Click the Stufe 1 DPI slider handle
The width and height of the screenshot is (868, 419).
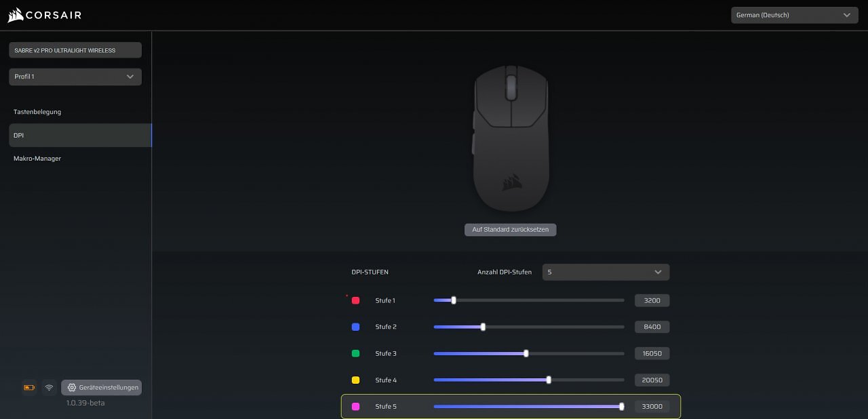(454, 300)
